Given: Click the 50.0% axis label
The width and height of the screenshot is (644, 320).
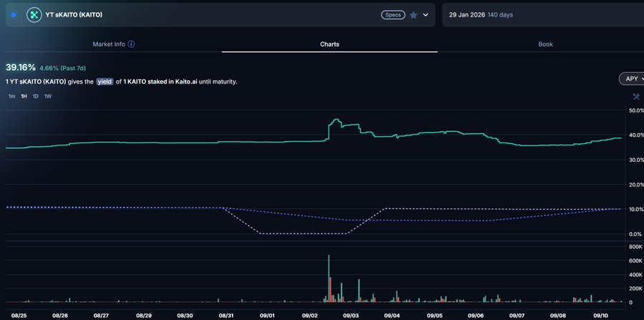Looking at the screenshot, I should [x=636, y=110].
